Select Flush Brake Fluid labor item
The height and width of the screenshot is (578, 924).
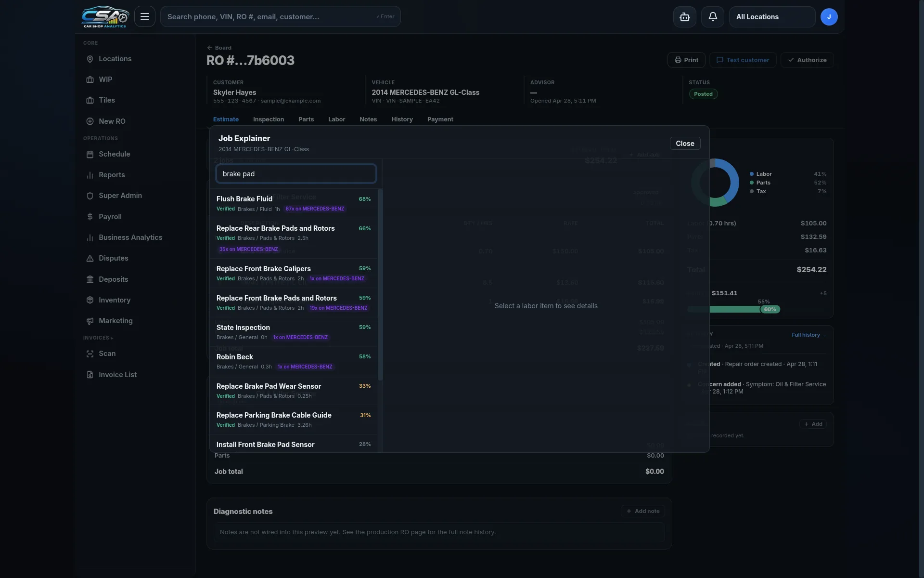294,203
